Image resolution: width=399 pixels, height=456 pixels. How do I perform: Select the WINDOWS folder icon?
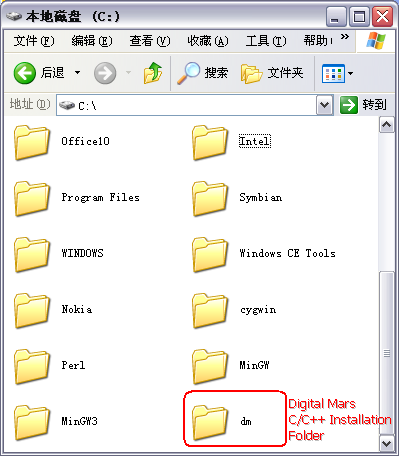pyautogui.click(x=32, y=255)
